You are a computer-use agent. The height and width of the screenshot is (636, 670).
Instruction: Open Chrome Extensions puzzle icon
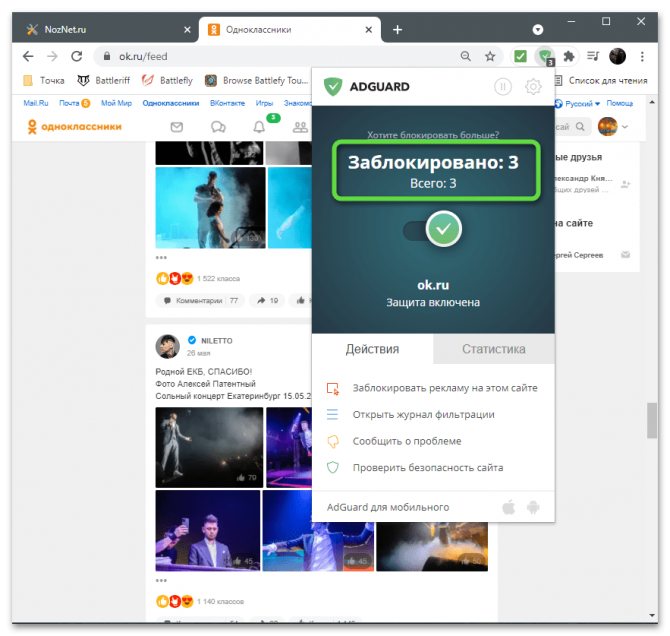[x=569, y=56]
